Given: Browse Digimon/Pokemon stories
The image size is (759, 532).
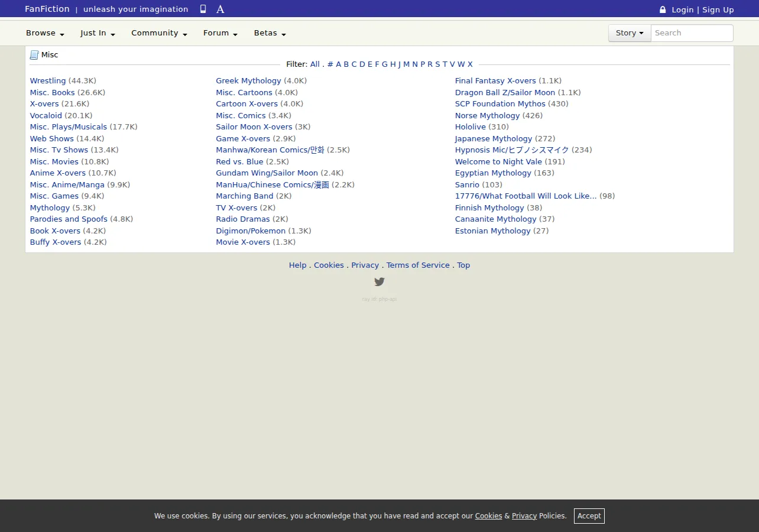Looking at the screenshot, I should tap(251, 231).
